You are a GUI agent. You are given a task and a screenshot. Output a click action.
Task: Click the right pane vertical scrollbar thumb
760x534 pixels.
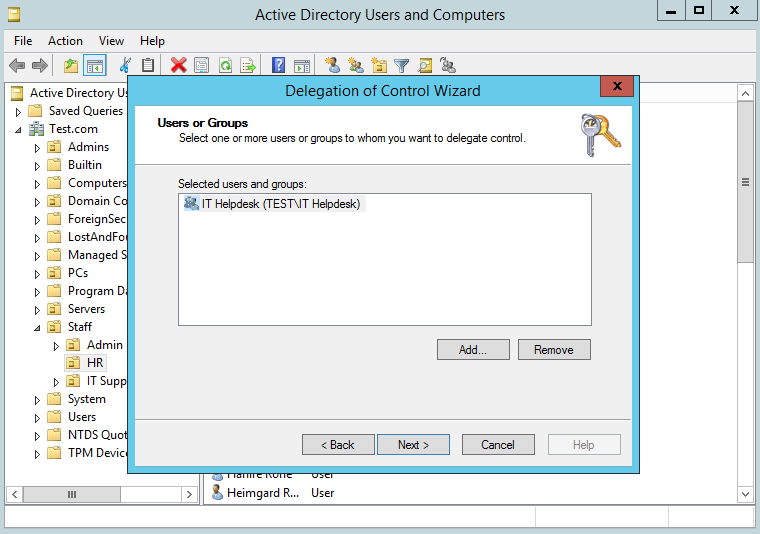(x=745, y=182)
